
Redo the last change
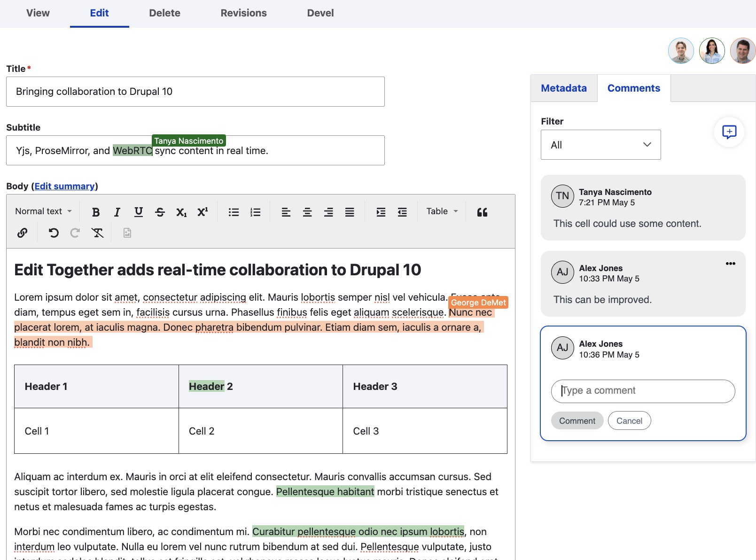[75, 233]
